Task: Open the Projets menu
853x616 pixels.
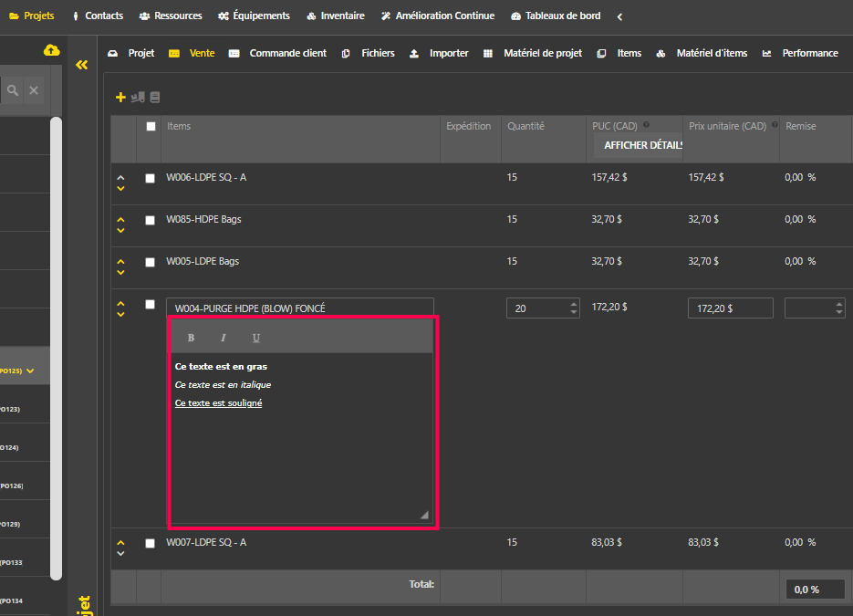Action: [x=32, y=16]
